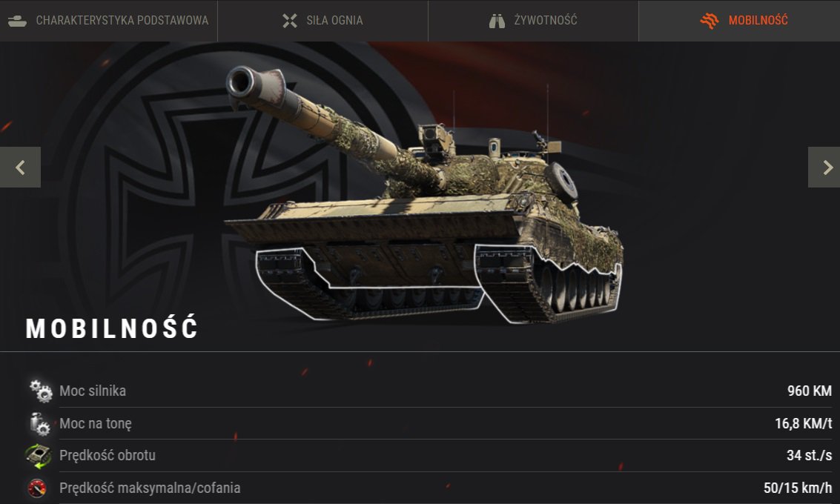
Task: Click the weight gear icon for Moc na tonę
Action: [x=39, y=424]
